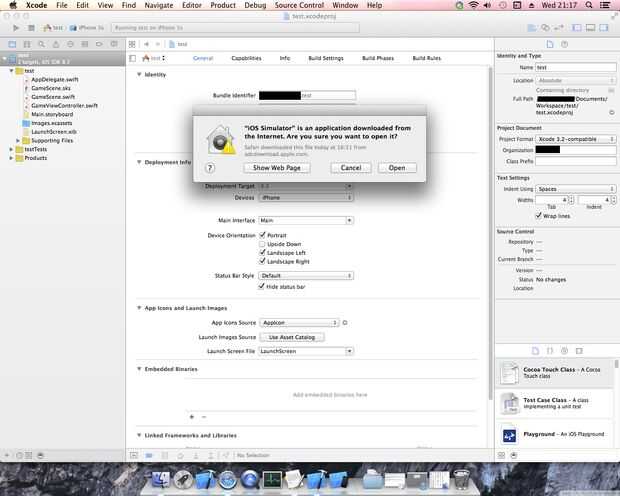Open the Devices iPhone dropdown
The height and width of the screenshot is (496, 620).
pyautogui.click(x=306, y=197)
